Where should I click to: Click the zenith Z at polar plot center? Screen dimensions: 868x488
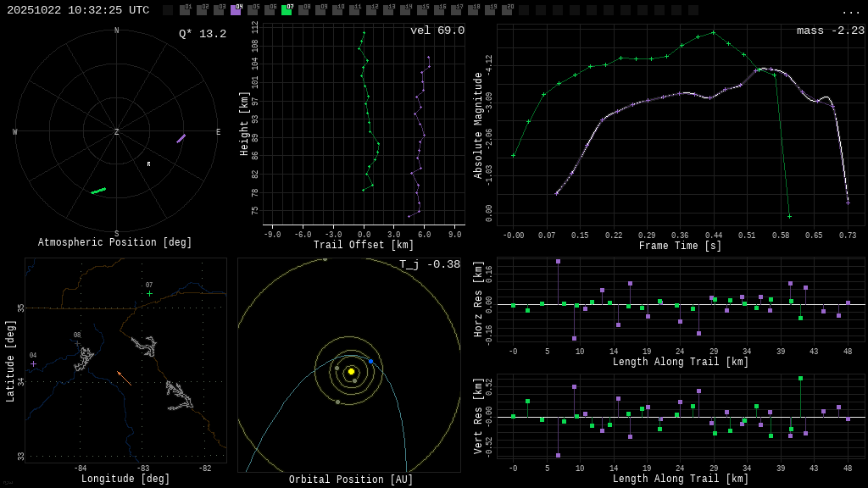coord(117,132)
